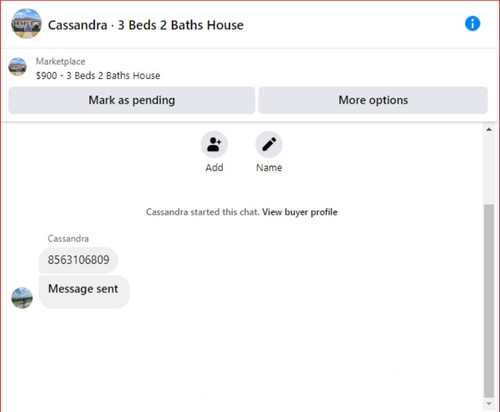
Task: Open the house profile picture in the chat header
Action: pos(26,24)
